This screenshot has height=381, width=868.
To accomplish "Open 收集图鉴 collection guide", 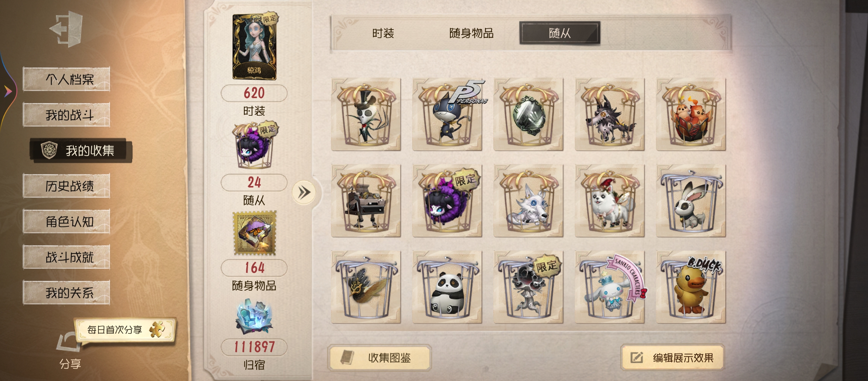I will pos(380,358).
